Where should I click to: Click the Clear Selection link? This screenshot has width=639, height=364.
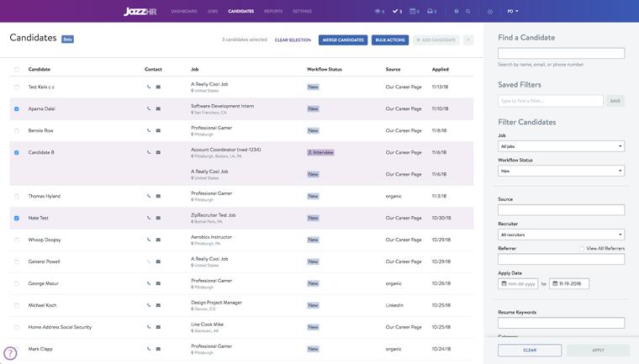pyautogui.click(x=293, y=40)
